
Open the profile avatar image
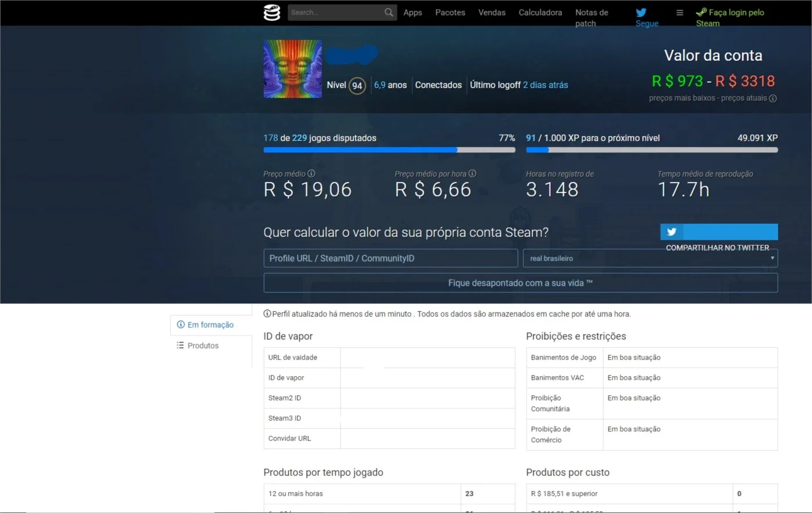coord(292,69)
